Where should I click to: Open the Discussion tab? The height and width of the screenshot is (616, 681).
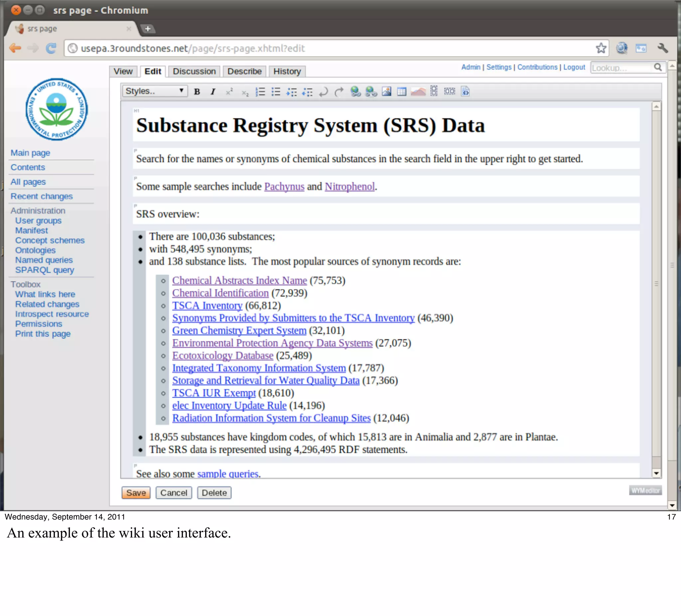pos(194,71)
